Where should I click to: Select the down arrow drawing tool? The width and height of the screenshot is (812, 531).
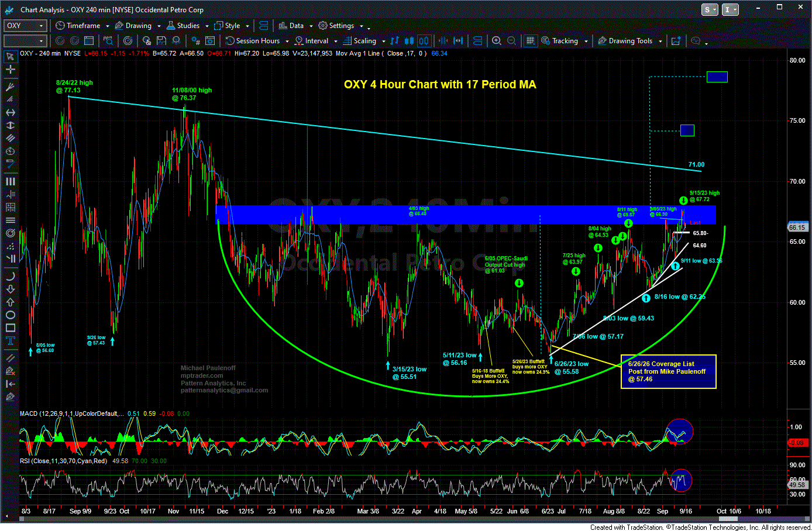[x=10, y=288]
